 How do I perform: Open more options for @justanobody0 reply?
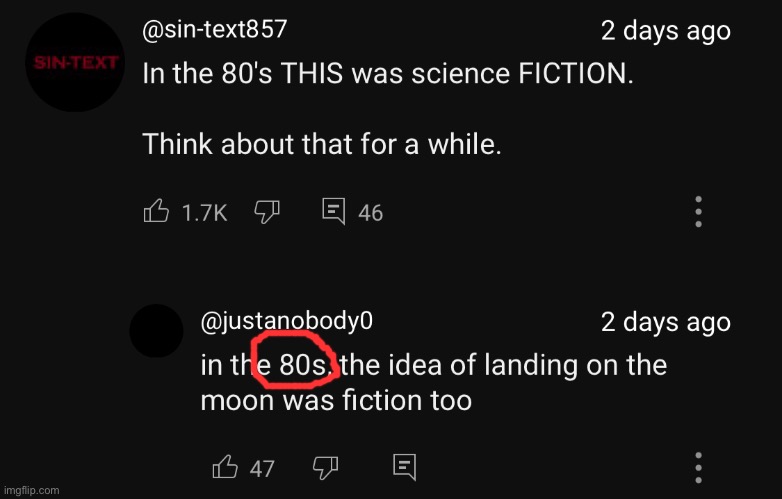[x=699, y=468]
